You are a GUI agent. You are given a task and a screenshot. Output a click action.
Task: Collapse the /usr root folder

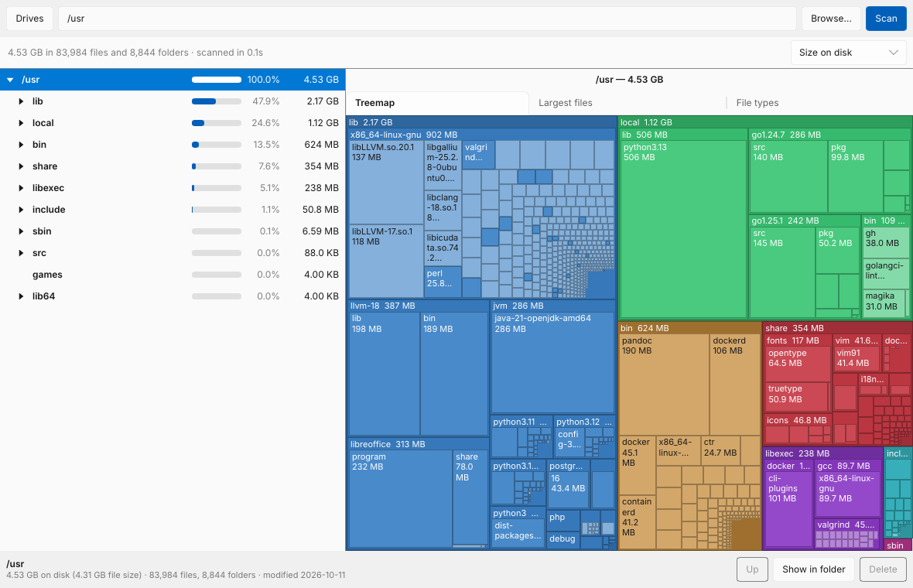[10, 80]
